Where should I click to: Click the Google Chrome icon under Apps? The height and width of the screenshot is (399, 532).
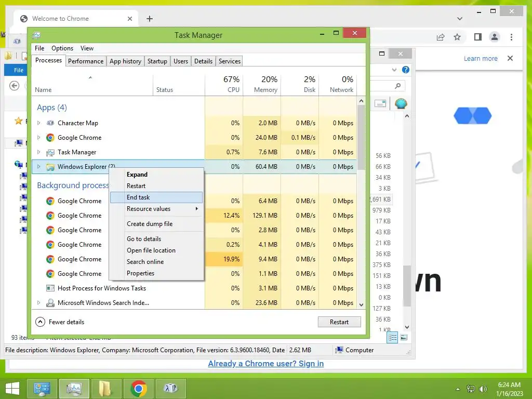tap(50, 137)
